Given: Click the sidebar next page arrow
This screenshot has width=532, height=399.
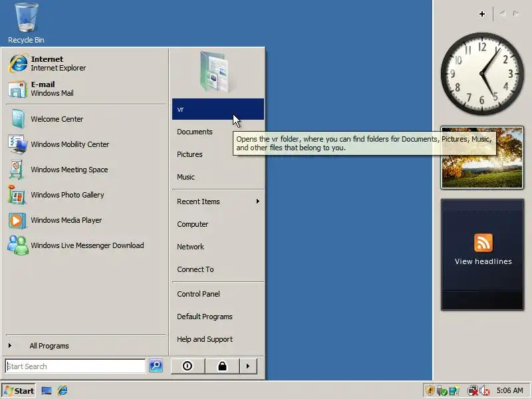Looking at the screenshot, I should [x=516, y=14].
